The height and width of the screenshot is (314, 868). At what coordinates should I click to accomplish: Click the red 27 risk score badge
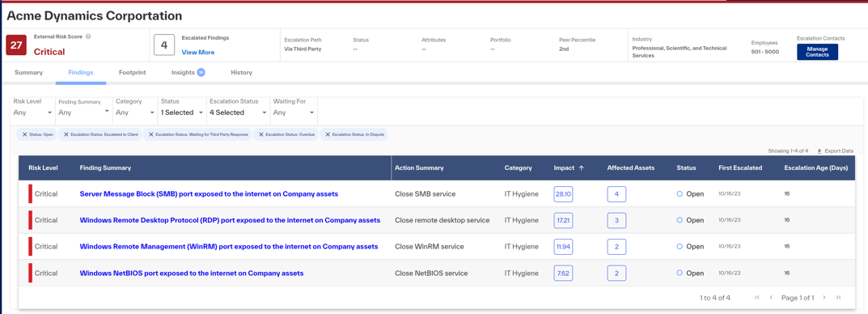[16, 46]
